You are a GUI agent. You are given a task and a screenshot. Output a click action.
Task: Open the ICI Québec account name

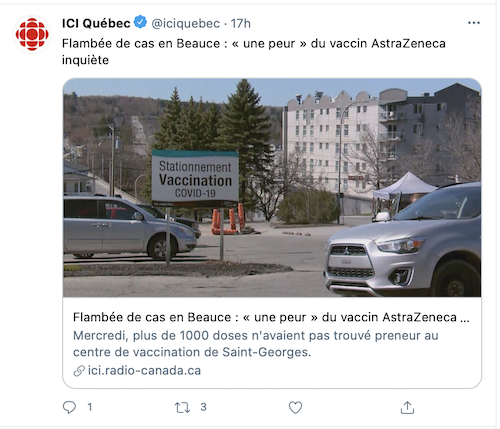click(x=96, y=23)
